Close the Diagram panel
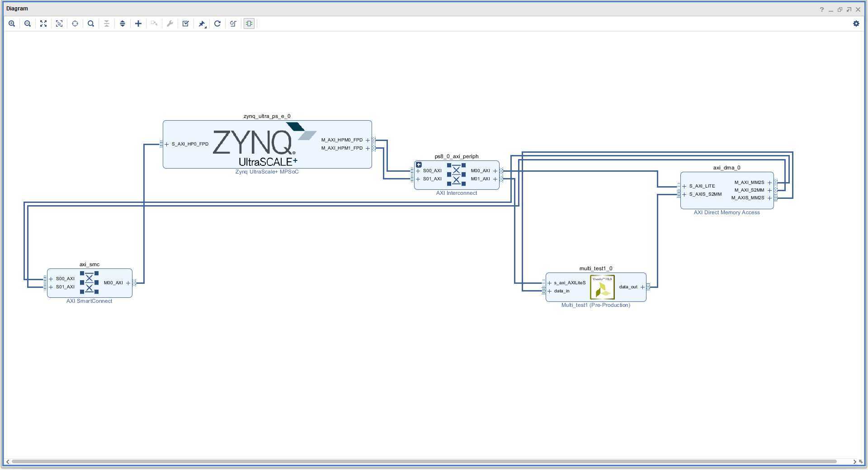 pyautogui.click(x=858, y=9)
